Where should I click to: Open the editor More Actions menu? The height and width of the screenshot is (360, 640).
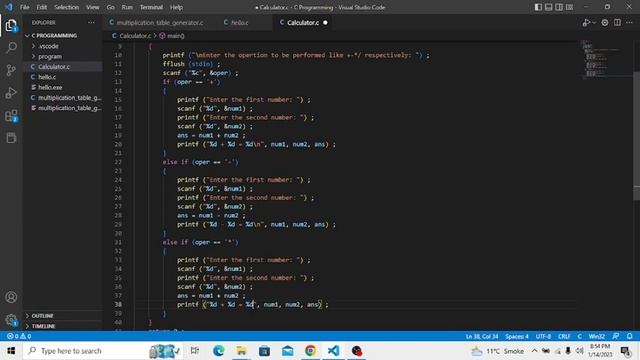(629, 23)
